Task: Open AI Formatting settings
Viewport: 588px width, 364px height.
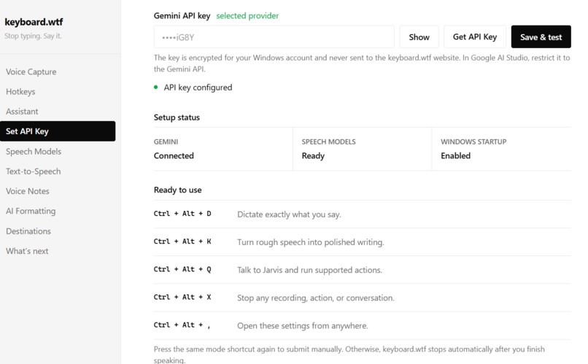Action: 31,211
